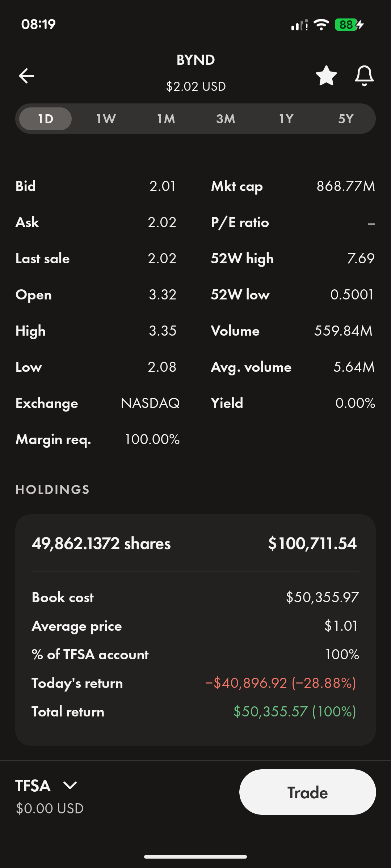
Task: Tap the BYND ticker title
Action: tap(195, 60)
